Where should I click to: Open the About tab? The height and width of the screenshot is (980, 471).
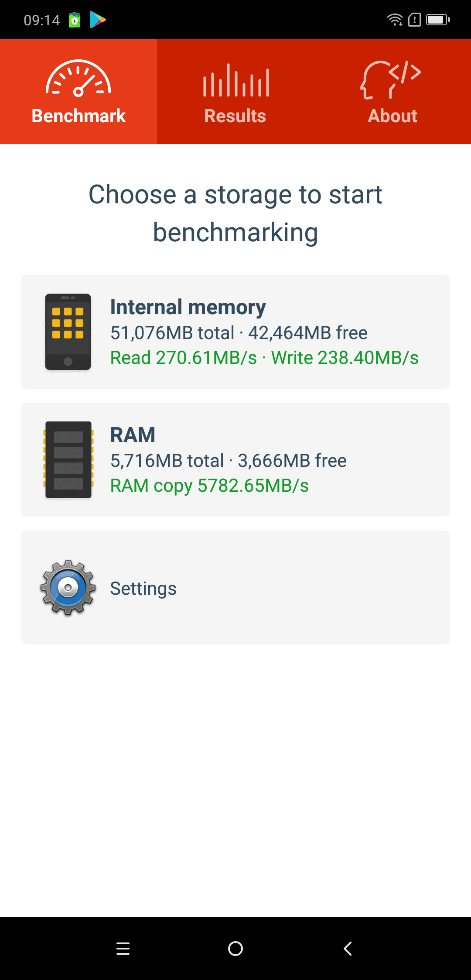pyautogui.click(x=392, y=92)
